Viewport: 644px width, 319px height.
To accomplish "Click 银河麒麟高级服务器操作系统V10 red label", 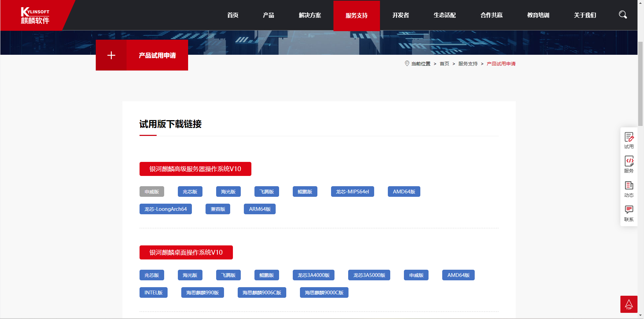I will pyautogui.click(x=195, y=169).
